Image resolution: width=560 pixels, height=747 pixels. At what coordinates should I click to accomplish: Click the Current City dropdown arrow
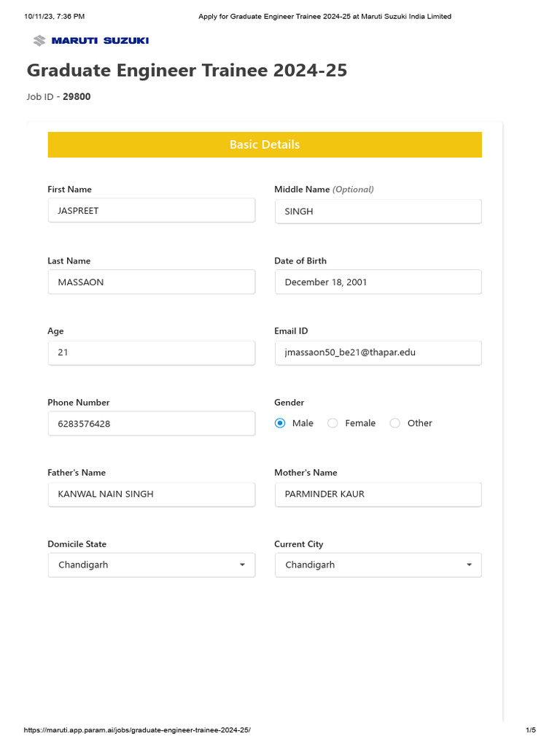469,565
